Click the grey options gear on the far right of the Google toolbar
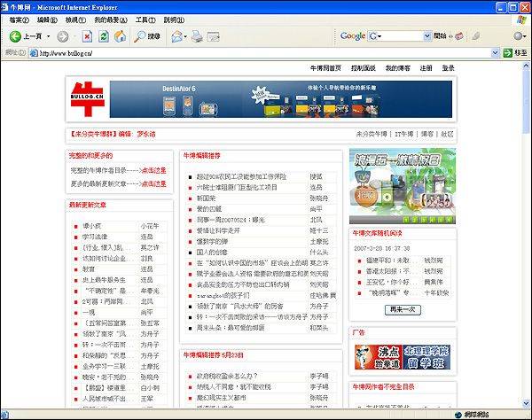532x420 pixels. 518,35
